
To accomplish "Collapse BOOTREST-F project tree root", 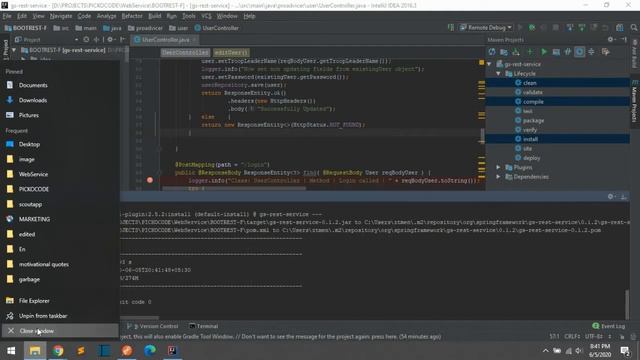I will [x=14, y=50].
